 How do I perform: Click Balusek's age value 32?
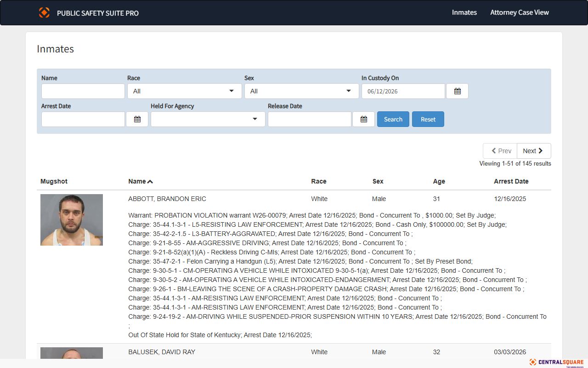coord(436,352)
